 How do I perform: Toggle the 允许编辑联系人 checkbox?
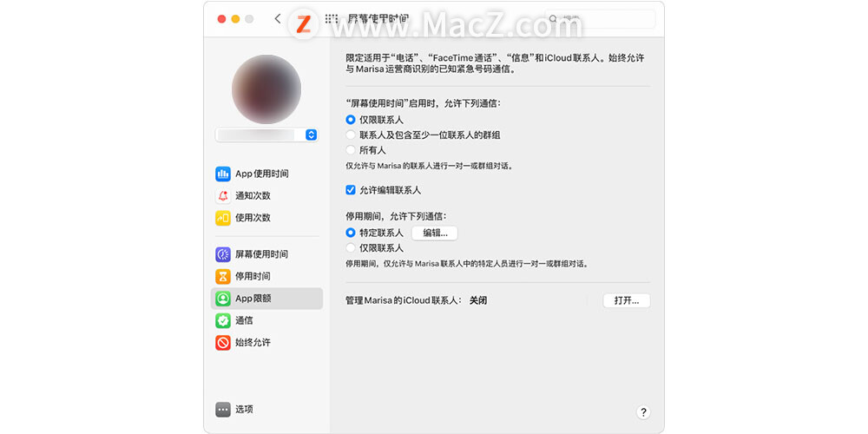350,190
